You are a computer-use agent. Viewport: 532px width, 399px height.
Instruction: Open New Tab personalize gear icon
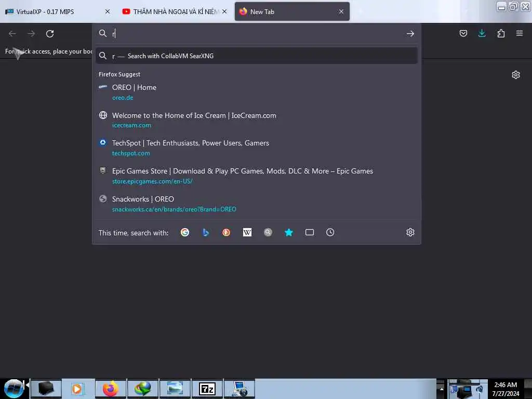coord(516,75)
